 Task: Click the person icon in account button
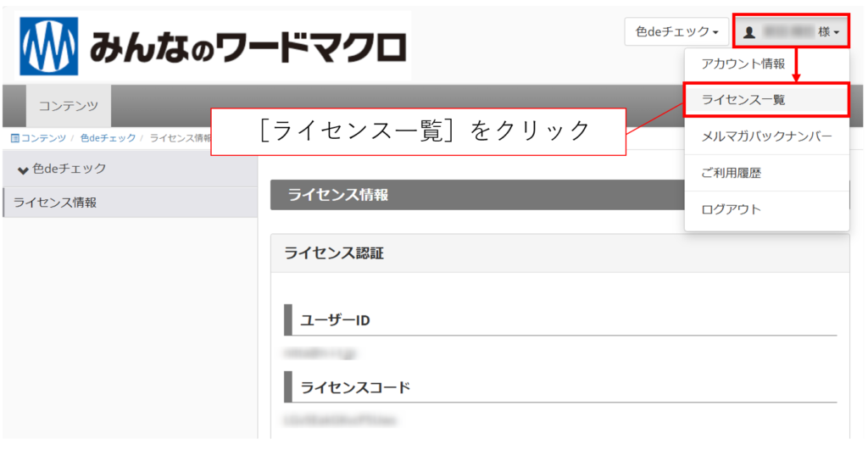(748, 33)
